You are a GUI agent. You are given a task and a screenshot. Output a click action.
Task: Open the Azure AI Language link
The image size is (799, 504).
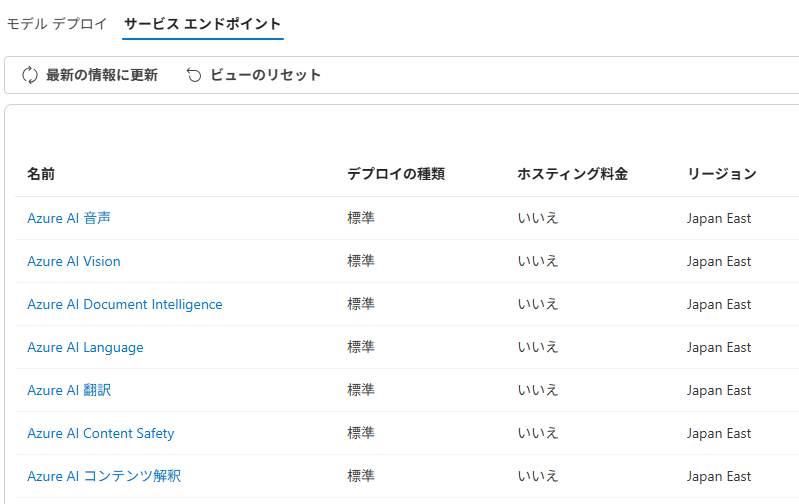click(85, 348)
